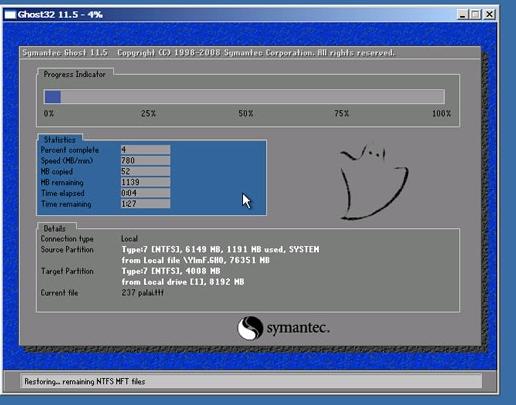Close the Ghost32 11.5 window
Viewport: 516px width, 405px height.
click(x=489, y=14)
